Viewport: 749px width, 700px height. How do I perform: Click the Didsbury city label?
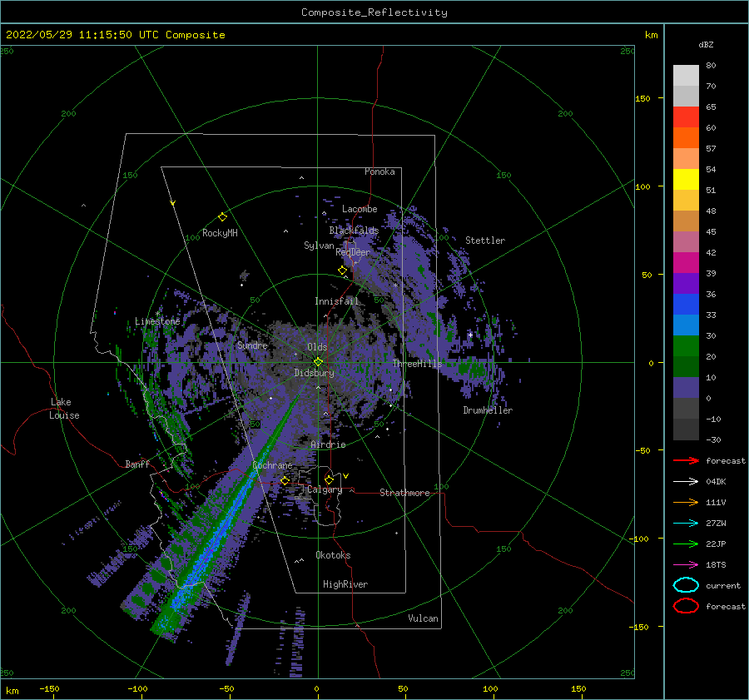[x=315, y=373]
